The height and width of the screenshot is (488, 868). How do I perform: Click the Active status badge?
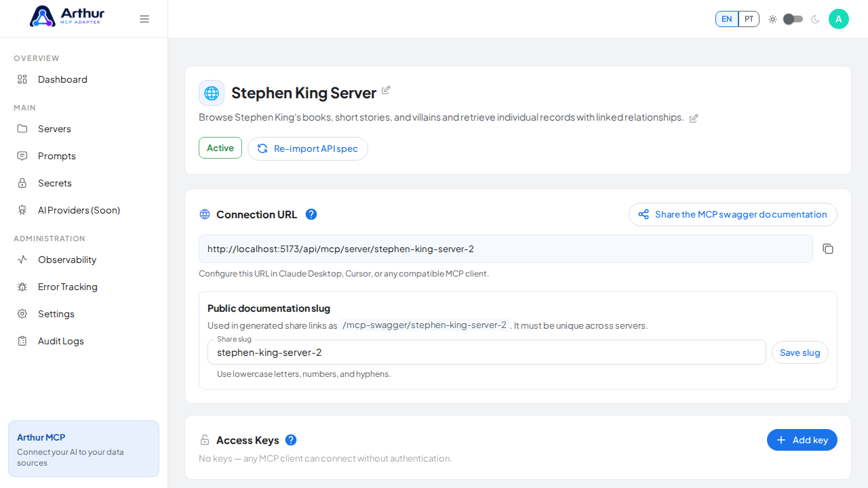(x=220, y=148)
